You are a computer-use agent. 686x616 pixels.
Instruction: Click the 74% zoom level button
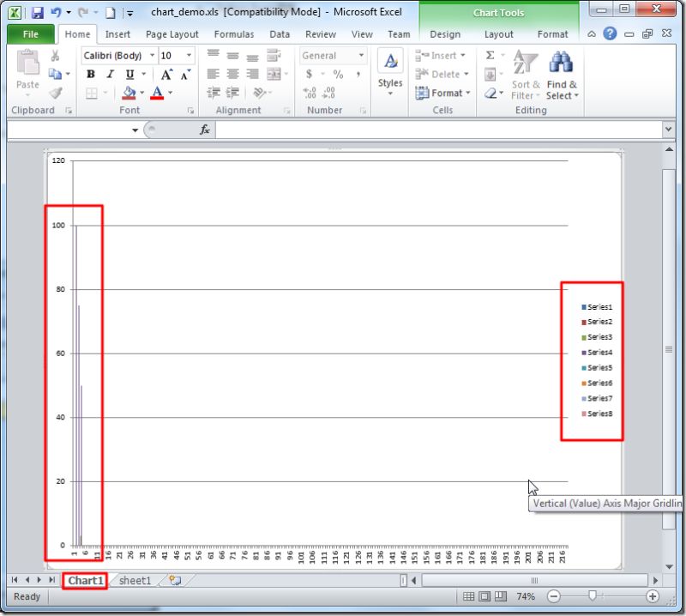527,595
